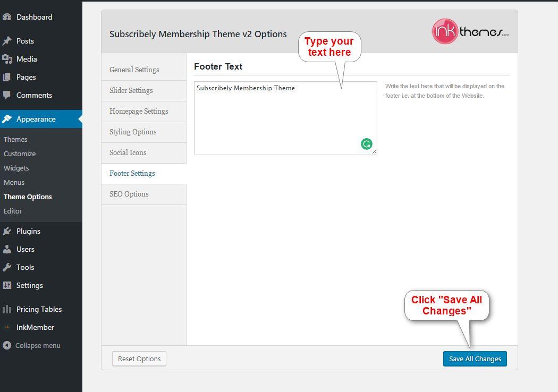Open Widgets under Appearance
The height and width of the screenshot is (392, 558).
[16, 168]
